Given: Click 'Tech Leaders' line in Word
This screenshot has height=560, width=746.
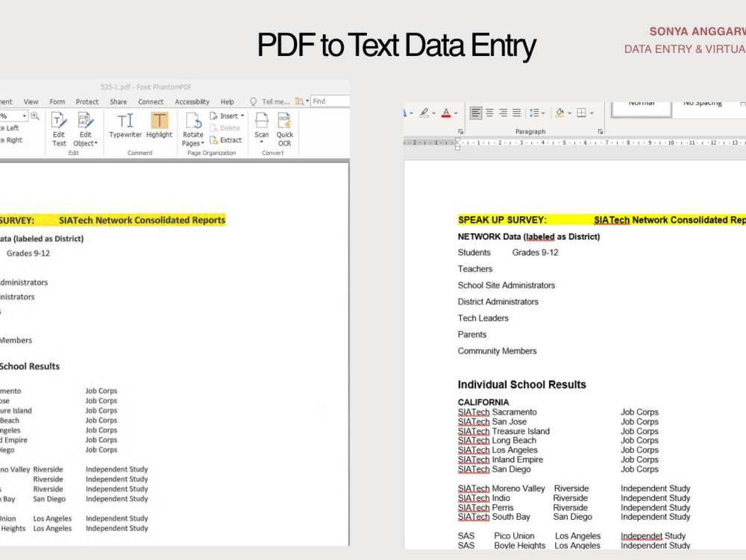Looking at the screenshot, I should (x=483, y=318).
